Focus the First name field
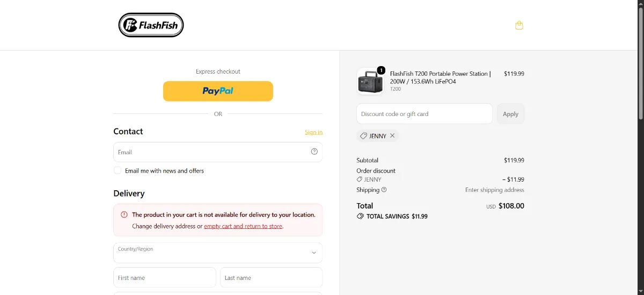This screenshot has width=644, height=295. 165,278
